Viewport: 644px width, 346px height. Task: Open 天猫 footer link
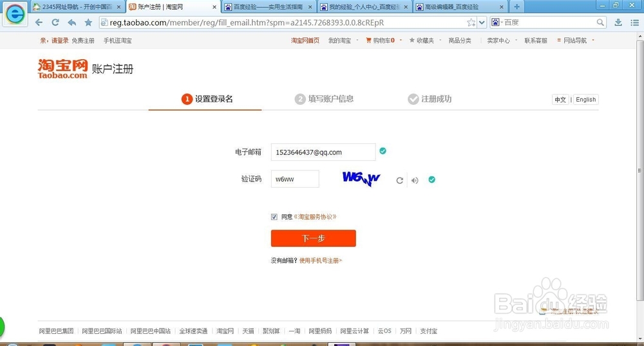coord(248,331)
